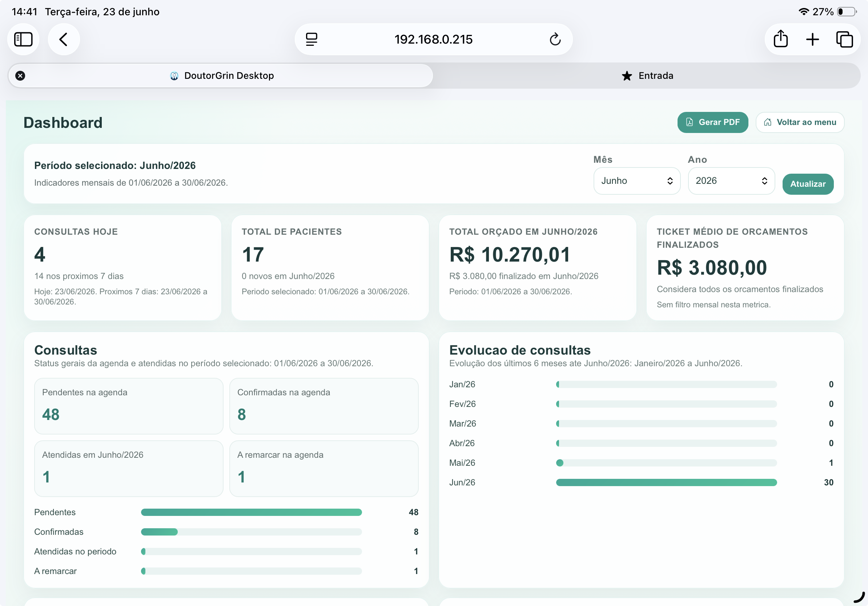Click the battery indicator icon

[847, 12]
